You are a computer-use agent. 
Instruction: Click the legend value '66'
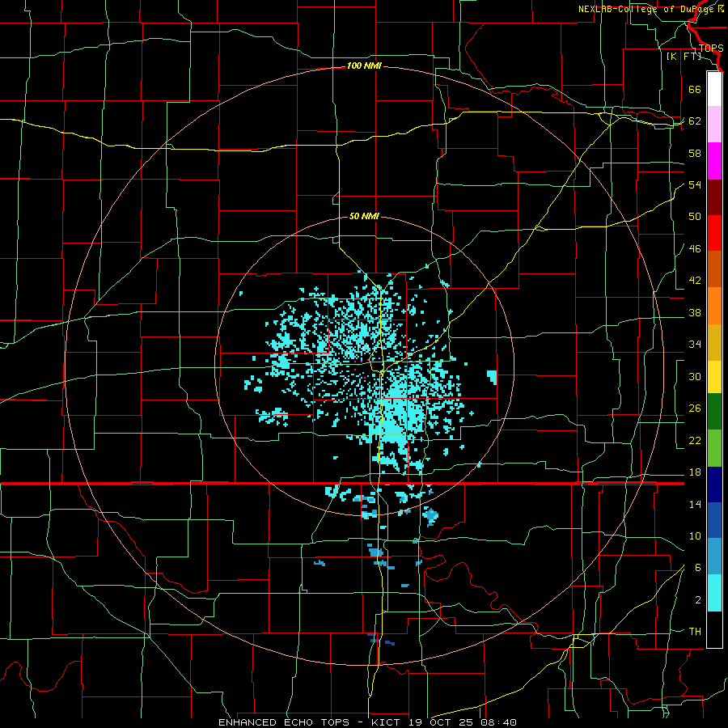tap(695, 89)
